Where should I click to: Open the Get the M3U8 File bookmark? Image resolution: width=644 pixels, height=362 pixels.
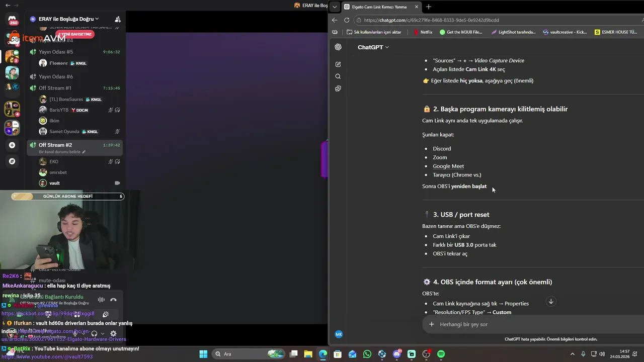(x=461, y=32)
